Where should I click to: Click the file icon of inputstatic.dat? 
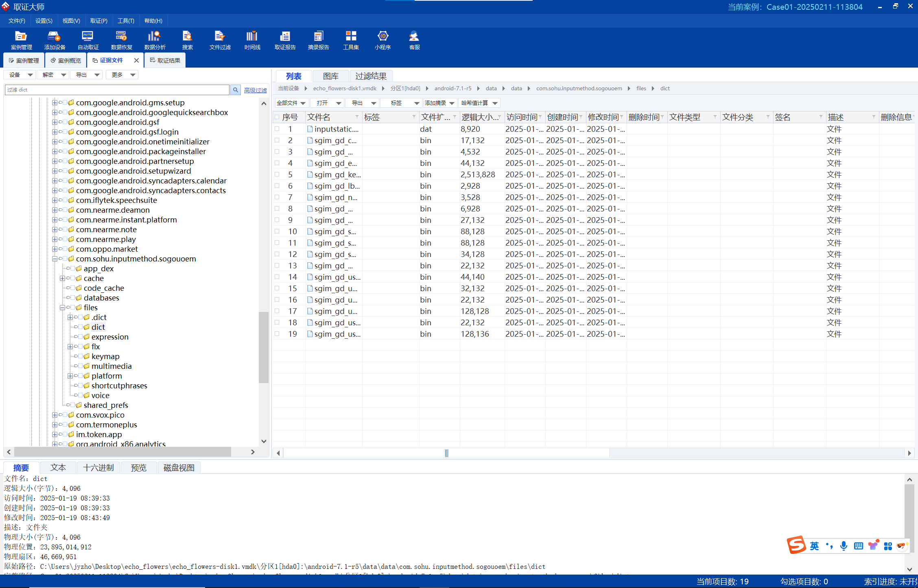tap(310, 129)
